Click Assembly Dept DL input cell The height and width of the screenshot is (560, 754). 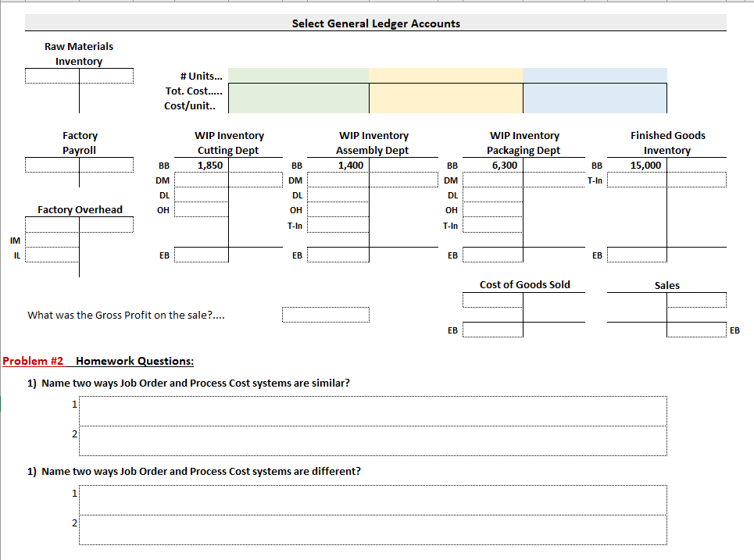coord(338,195)
